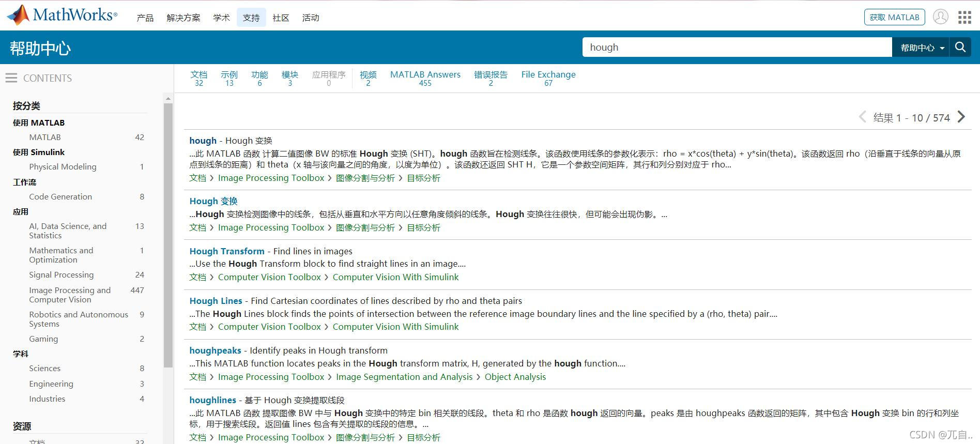980x444 pixels.
Task: Open the 社区 menu
Action: (281, 18)
